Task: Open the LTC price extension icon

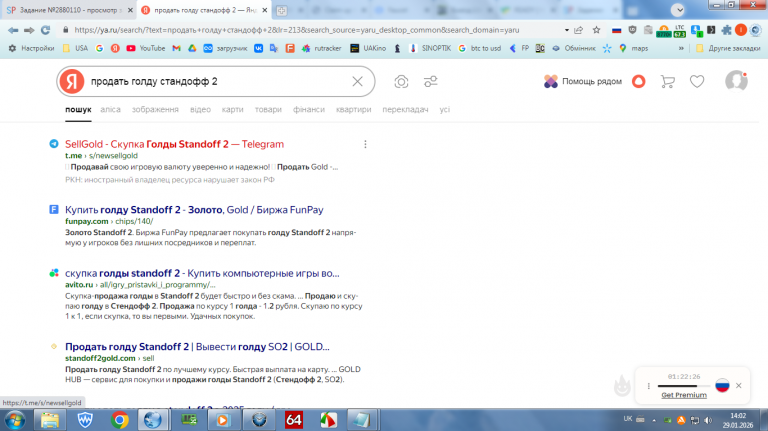Action: (679, 30)
